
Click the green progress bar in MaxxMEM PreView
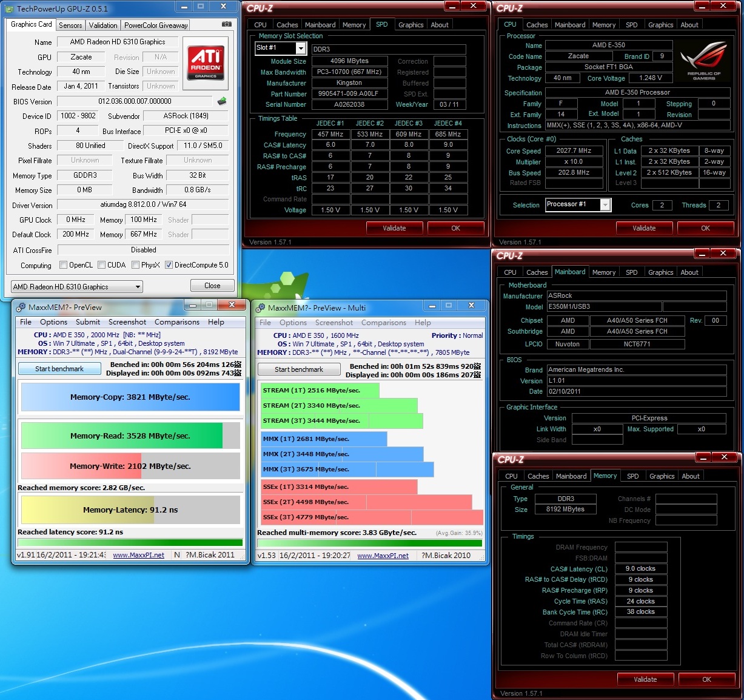pos(130,542)
